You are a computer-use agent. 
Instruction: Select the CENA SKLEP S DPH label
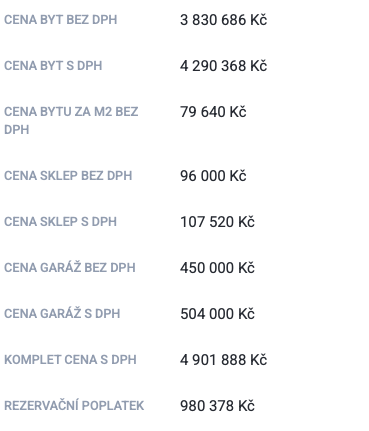point(60,222)
